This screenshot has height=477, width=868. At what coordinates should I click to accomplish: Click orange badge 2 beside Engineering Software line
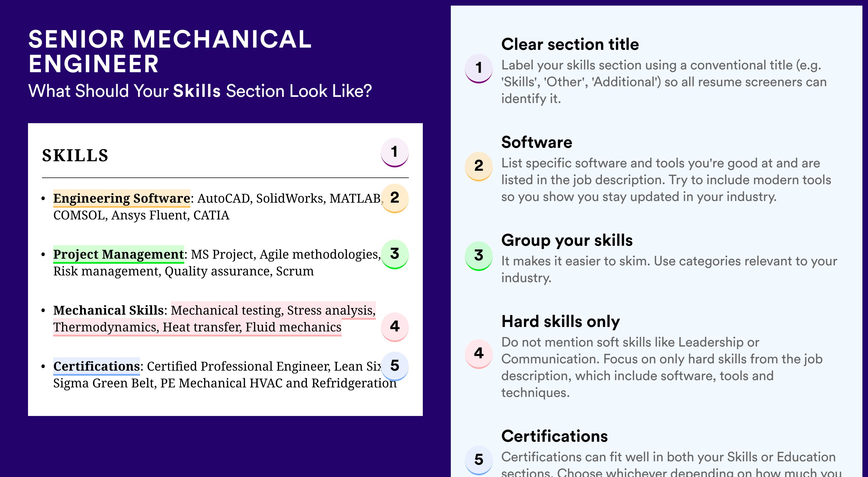click(x=395, y=198)
